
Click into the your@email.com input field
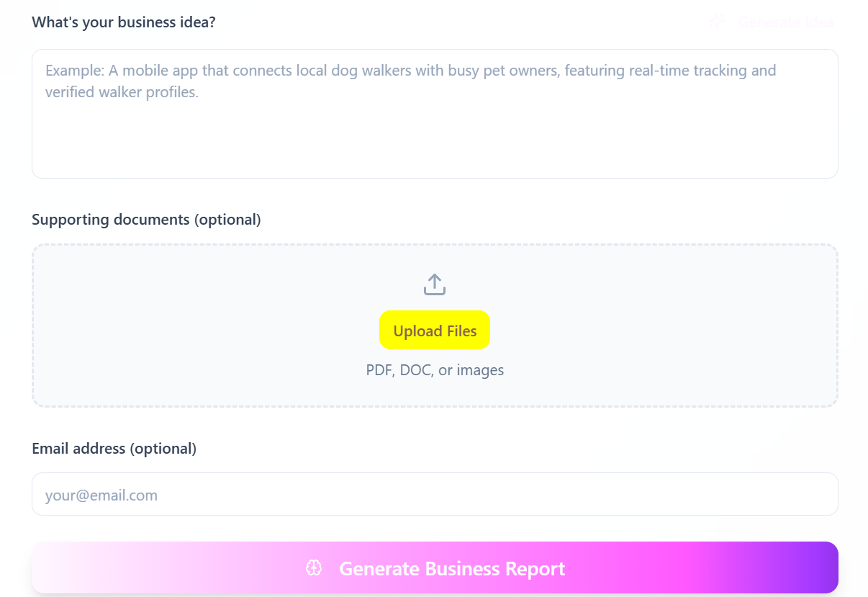435,494
